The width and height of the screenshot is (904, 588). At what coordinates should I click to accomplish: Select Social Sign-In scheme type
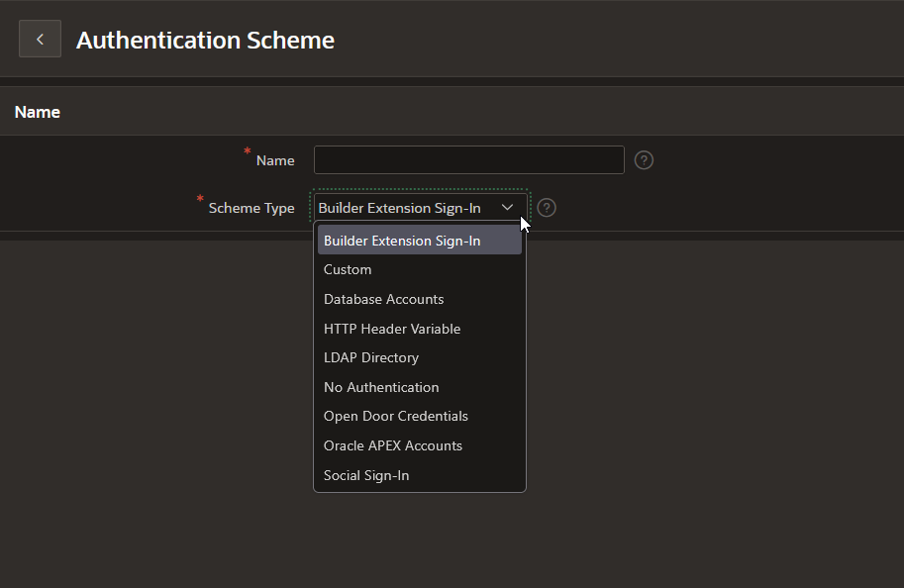pyautogui.click(x=420, y=475)
